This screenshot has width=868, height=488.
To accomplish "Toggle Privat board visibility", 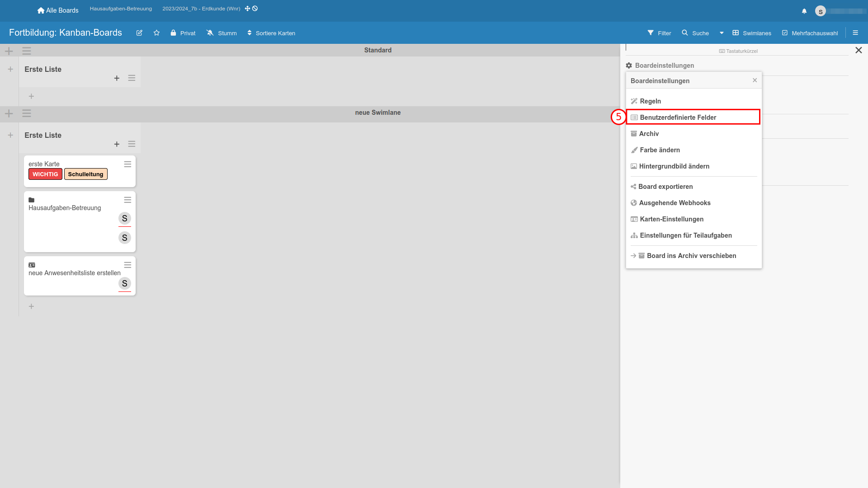I will point(183,33).
